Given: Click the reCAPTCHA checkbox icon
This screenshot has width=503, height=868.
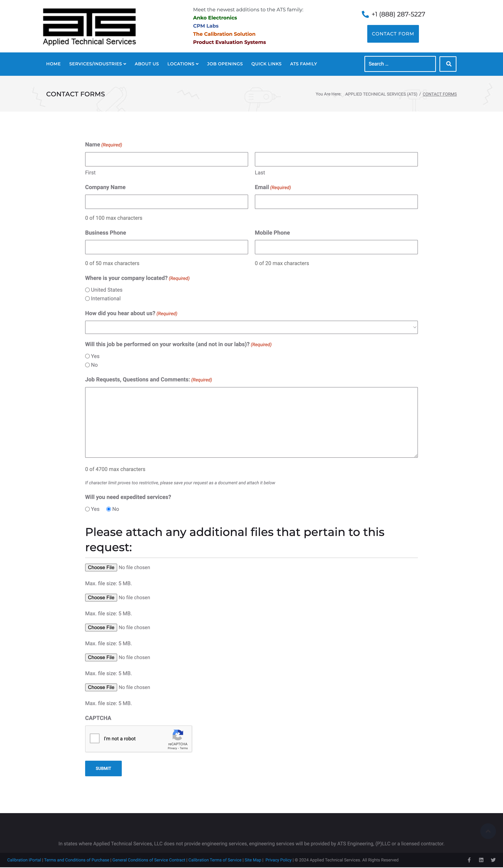Looking at the screenshot, I should 95,738.
